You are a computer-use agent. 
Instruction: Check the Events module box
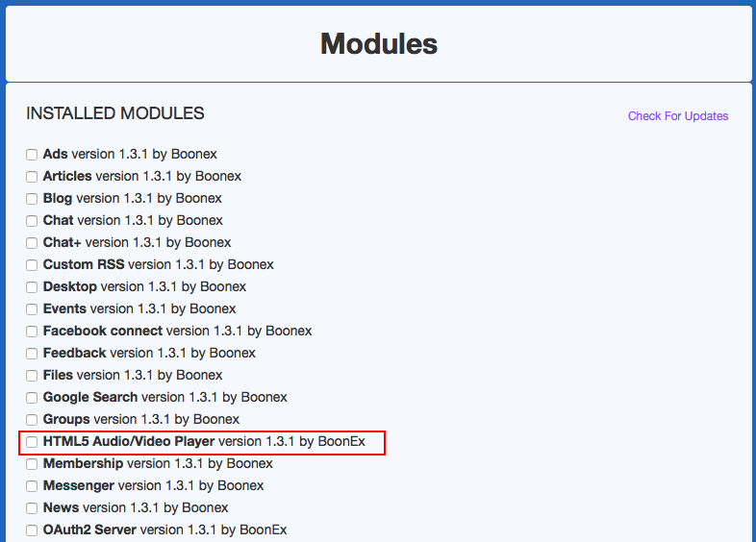pos(32,309)
